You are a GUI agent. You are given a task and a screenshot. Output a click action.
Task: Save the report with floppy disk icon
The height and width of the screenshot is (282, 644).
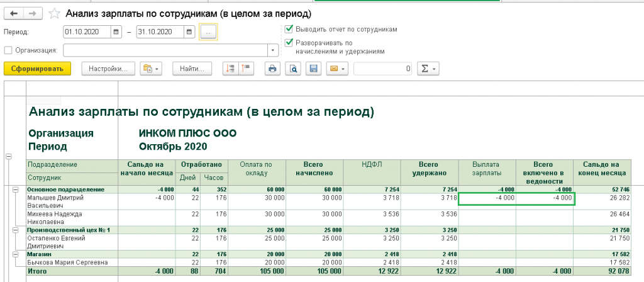[314, 69]
